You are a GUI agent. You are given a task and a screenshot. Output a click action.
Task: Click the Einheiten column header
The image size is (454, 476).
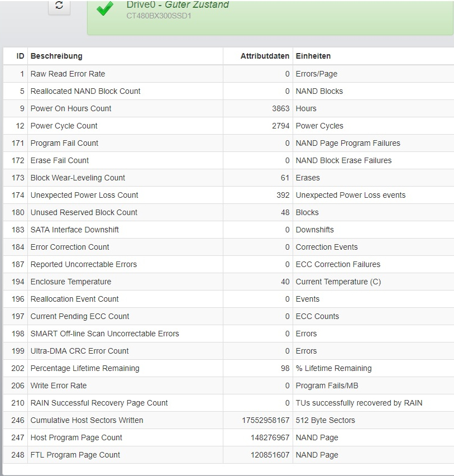point(313,56)
